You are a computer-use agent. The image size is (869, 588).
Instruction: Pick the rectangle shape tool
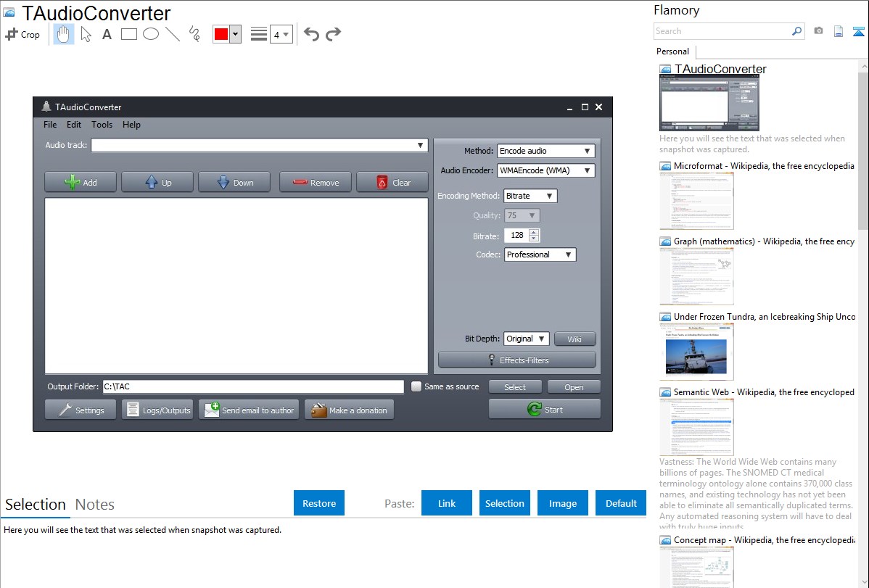[128, 34]
